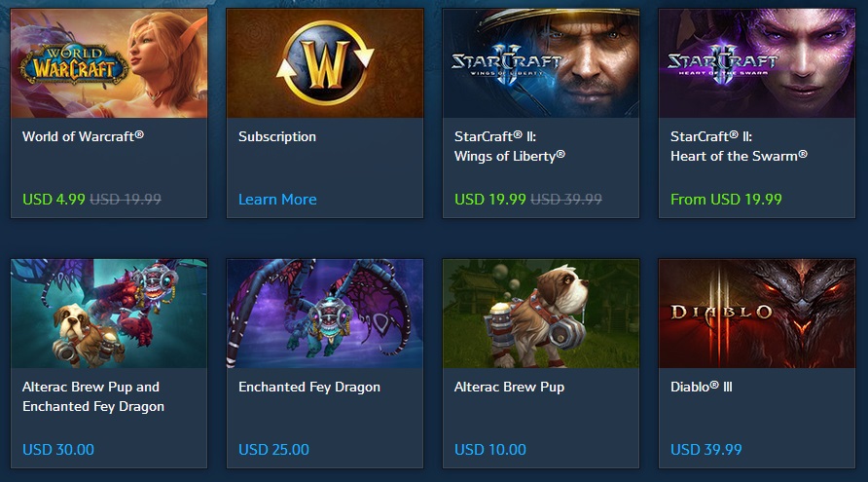Click the Subscription title text

pyautogui.click(x=276, y=137)
